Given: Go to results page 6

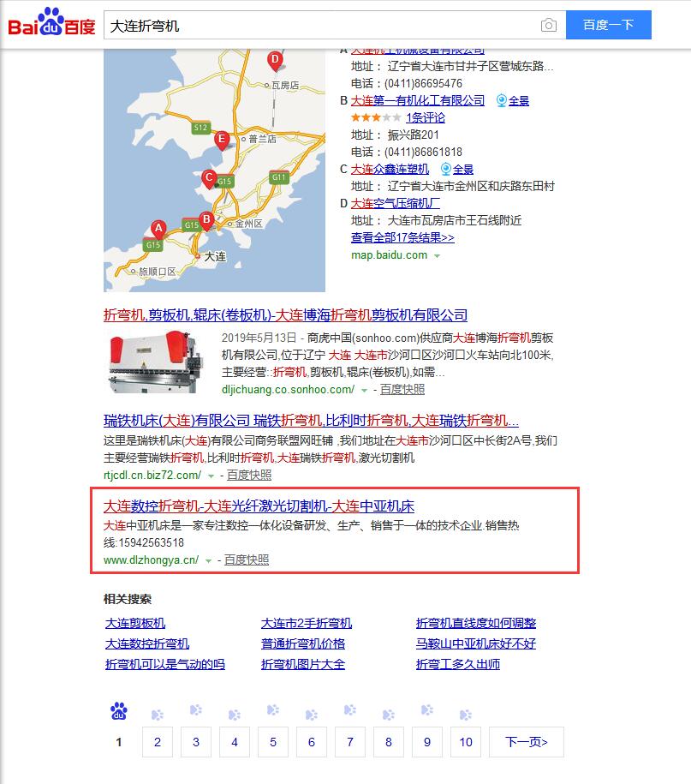Looking at the screenshot, I should tap(312, 742).
